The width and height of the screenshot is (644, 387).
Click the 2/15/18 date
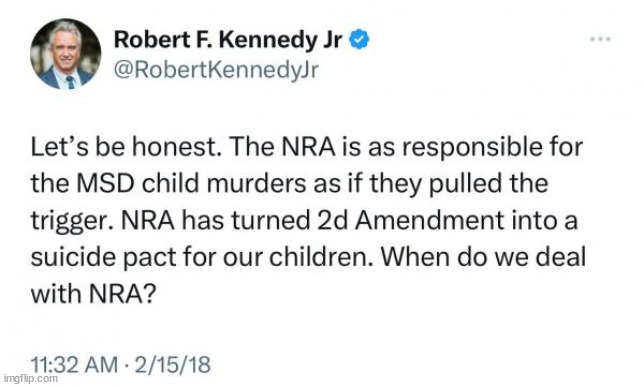point(172,364)
